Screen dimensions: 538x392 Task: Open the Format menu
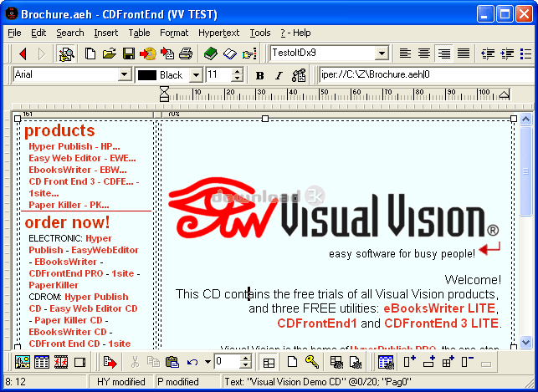click(x=174, y=33)
